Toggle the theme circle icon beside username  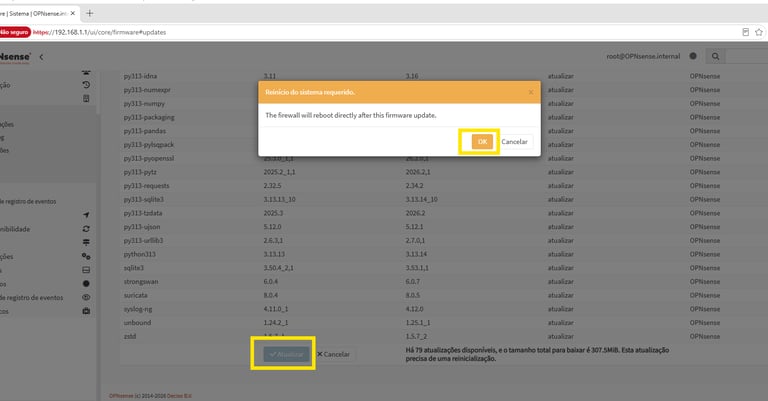pyautogui.click(x=693, y=56)
